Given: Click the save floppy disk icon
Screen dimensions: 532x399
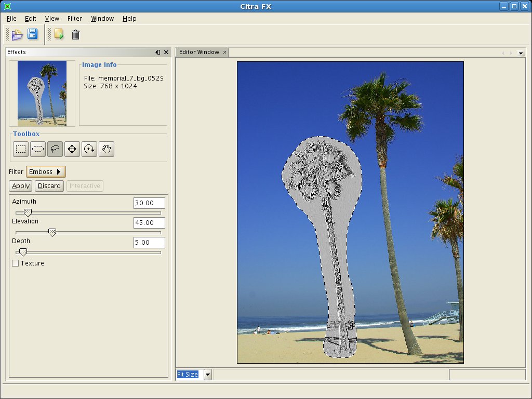Looking at the screenshot, I should point(32,35).
